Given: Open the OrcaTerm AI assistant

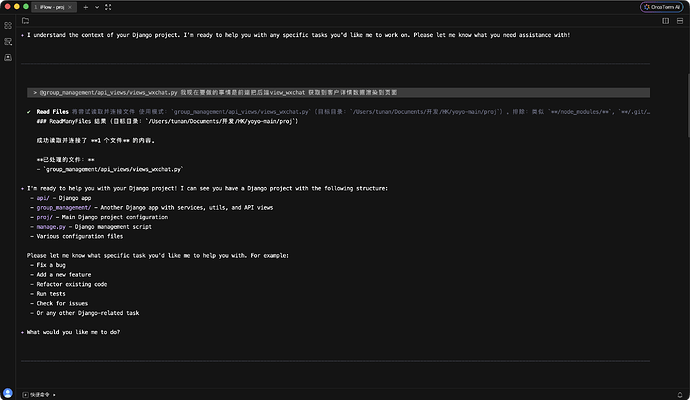Looking at the screenshot, I should pyautogui.click(x=661, y=7).
